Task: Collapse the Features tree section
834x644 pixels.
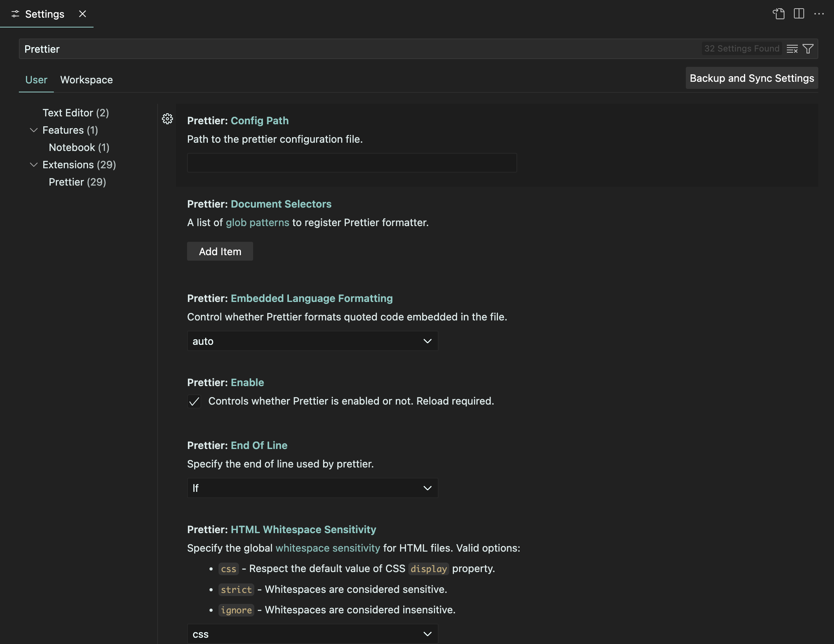Action: pyautogui.click(x=34, y=130)
